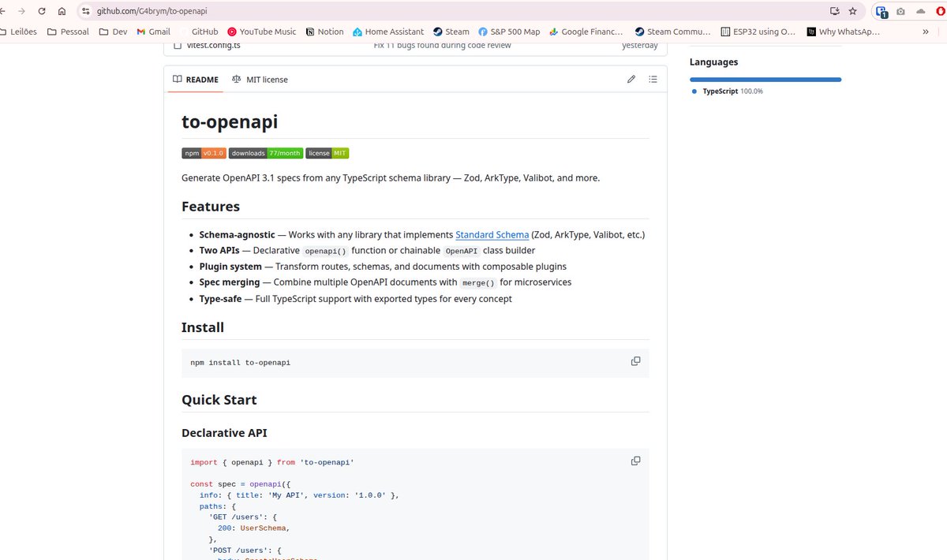Go to the browser home page icon
Image resolution: width=947 pixels, height=560 pixels.
[62, 11]
